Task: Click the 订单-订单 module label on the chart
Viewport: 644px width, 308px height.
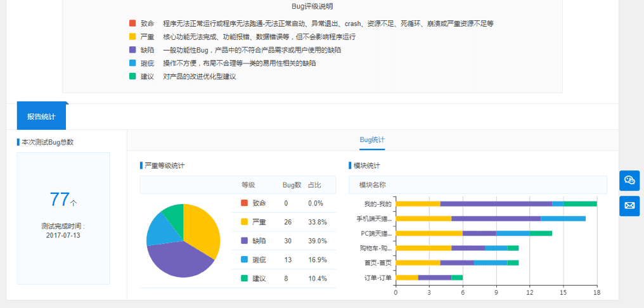Action: [x=377, y=277]
